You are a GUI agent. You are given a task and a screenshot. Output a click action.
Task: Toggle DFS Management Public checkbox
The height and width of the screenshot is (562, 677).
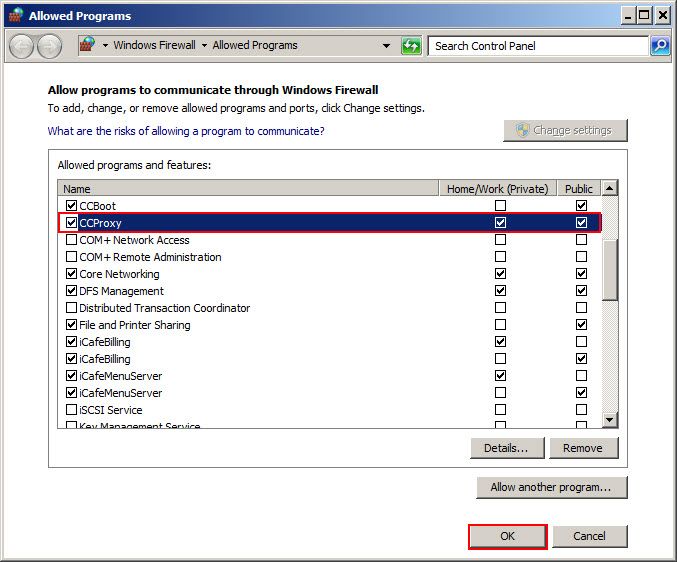coord(582,290)
